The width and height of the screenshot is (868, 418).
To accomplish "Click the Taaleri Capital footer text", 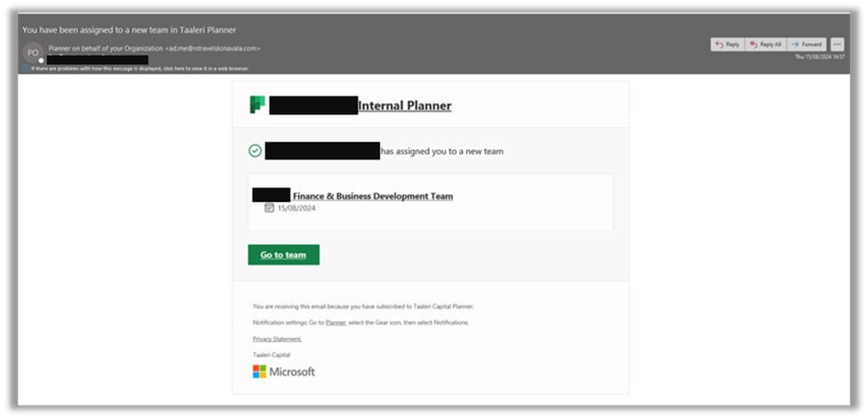I will coord(272,354).
